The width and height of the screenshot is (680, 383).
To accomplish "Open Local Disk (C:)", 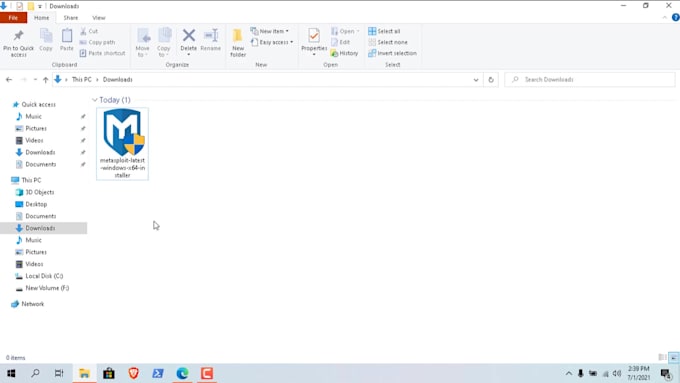I will tap(44, 276).
